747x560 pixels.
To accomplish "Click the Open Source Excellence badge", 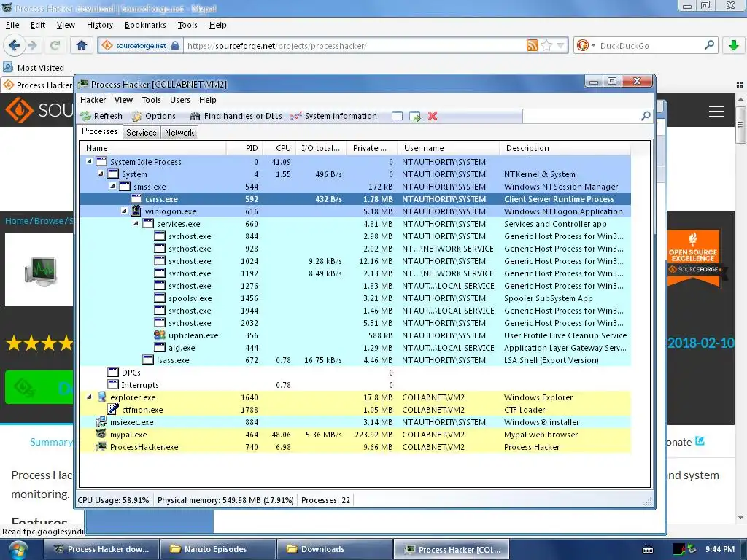I will (694, 257).
